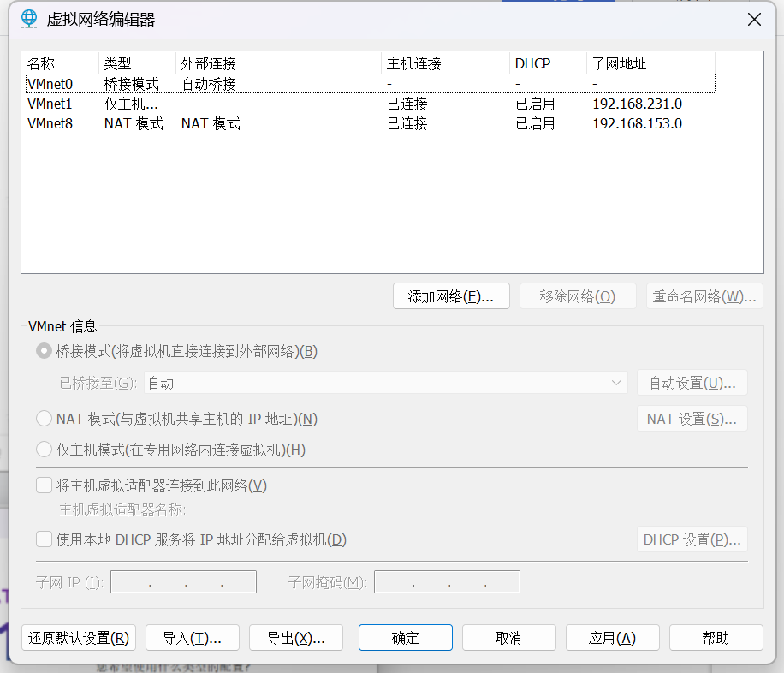Select the VMnet0 network row
Screen dimensions: 784x673
(x=371, y=84)
